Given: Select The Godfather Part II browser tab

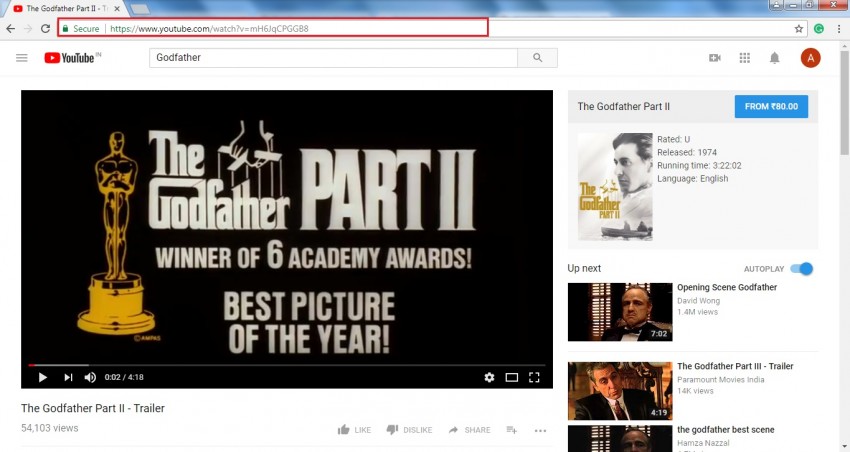Looking at the screenshot, I should [x=65, y=9].
